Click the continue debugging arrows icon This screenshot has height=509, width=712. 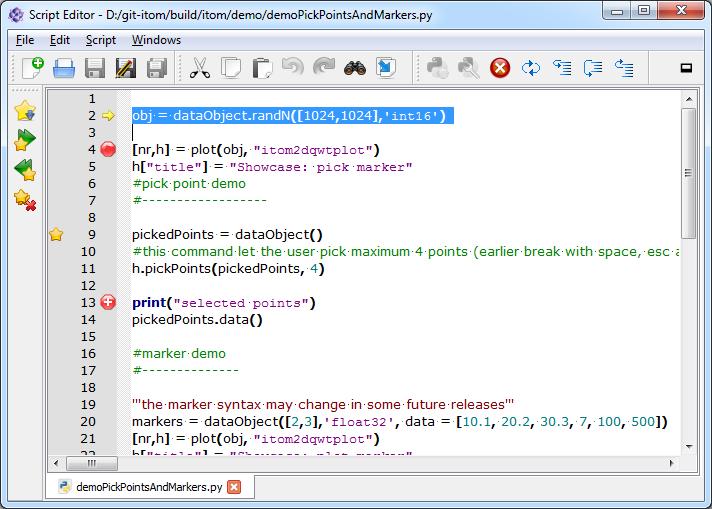[531, 68]
